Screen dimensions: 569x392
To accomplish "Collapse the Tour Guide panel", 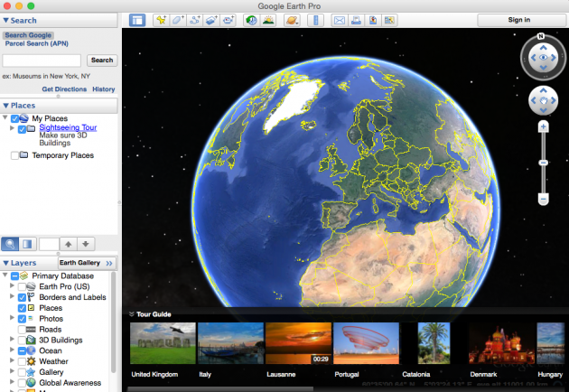I will (131, 314).
